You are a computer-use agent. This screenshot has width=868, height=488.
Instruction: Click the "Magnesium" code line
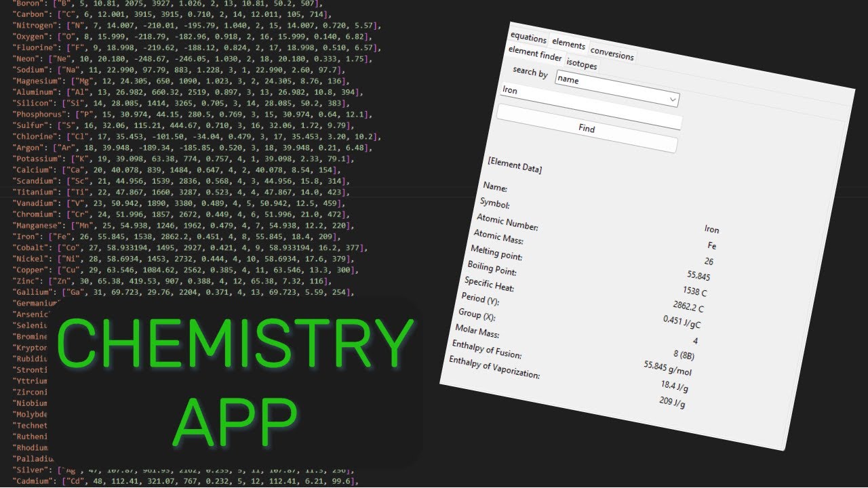(x=180, y=81)
